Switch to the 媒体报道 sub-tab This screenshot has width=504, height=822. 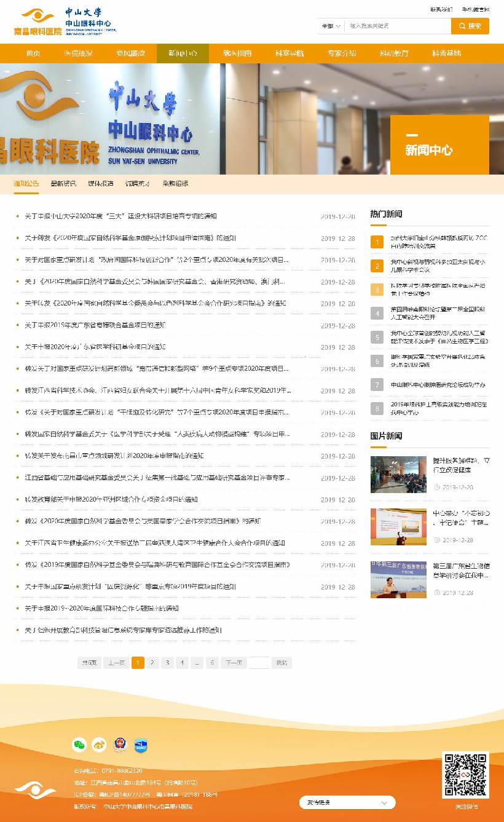(x=101, y=183)
